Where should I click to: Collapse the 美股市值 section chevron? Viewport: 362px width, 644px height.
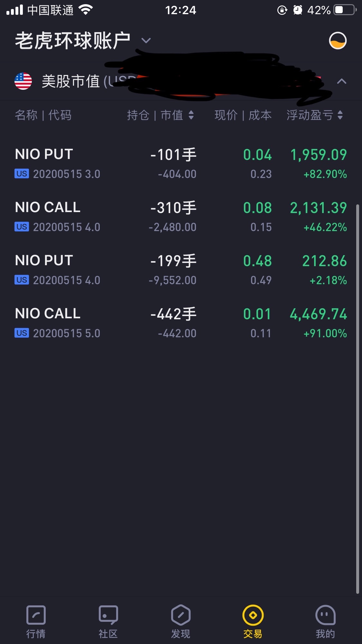341,81
